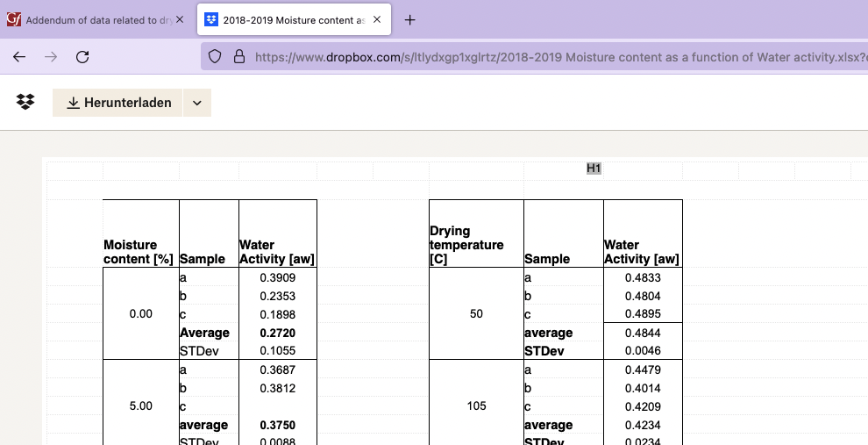Switch to the Addendum of data tab
The image size is (868, 445).
[96, 20]
